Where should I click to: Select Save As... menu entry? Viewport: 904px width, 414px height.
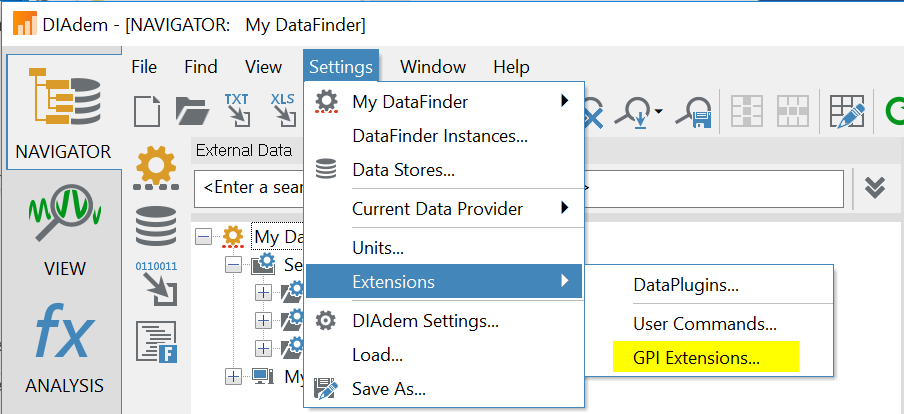tap(444, 389)
